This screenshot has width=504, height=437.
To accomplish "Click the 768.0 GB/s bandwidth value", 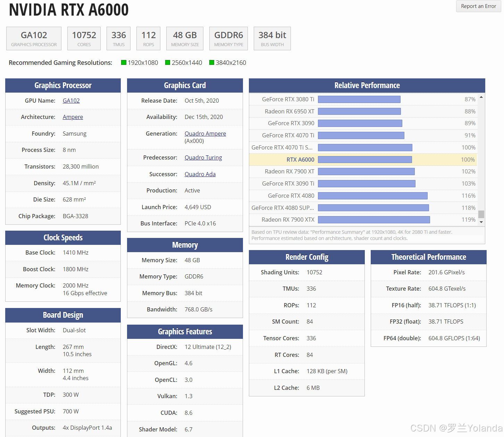I will click(x=199, y=309).
